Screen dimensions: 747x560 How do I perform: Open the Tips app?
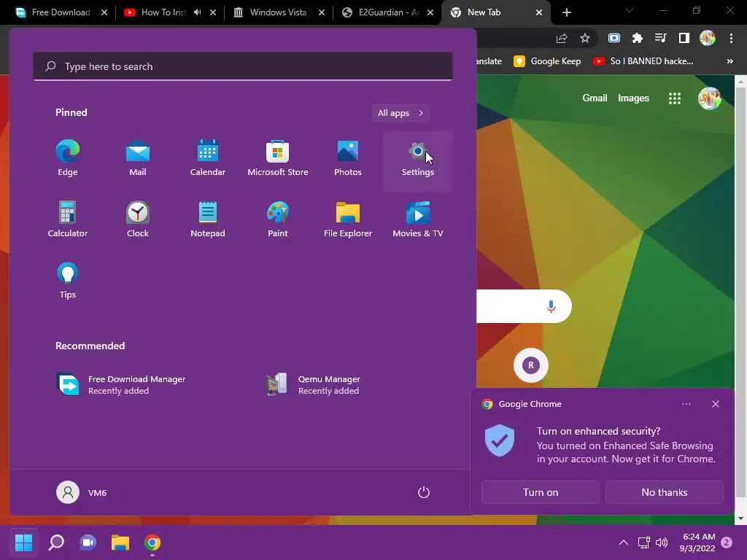coord(68,281)
